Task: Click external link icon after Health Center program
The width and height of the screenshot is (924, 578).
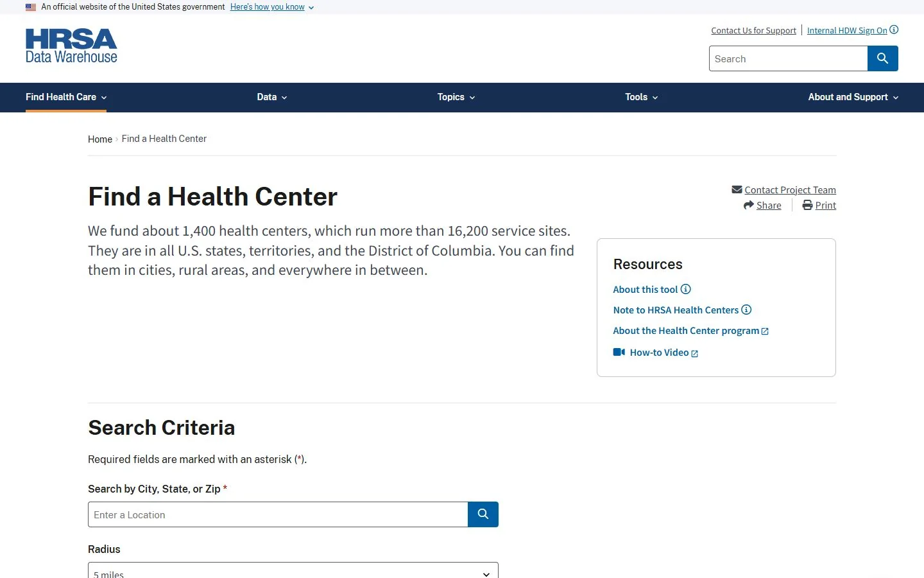Action: click(x=765, y=331)
